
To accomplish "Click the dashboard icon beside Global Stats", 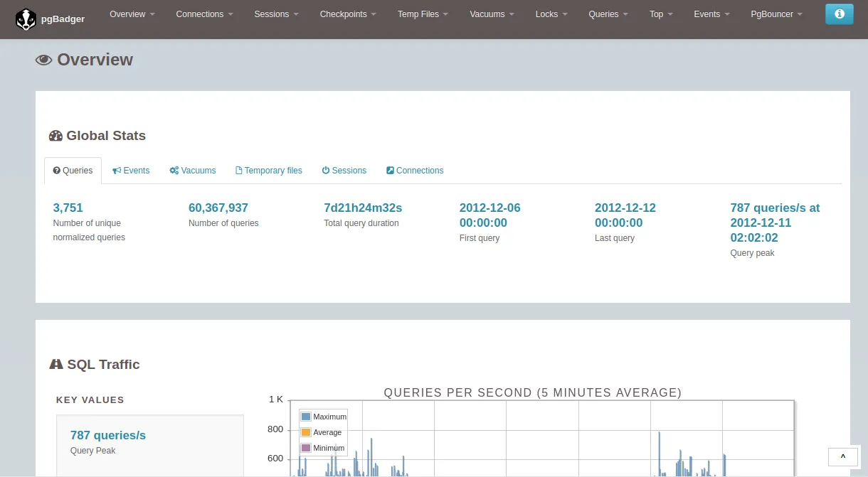I will (55, 136).
